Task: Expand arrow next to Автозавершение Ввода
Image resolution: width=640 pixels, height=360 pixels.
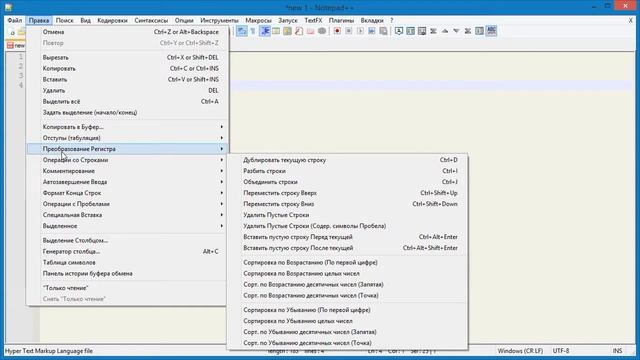Action: coord(222,182)
